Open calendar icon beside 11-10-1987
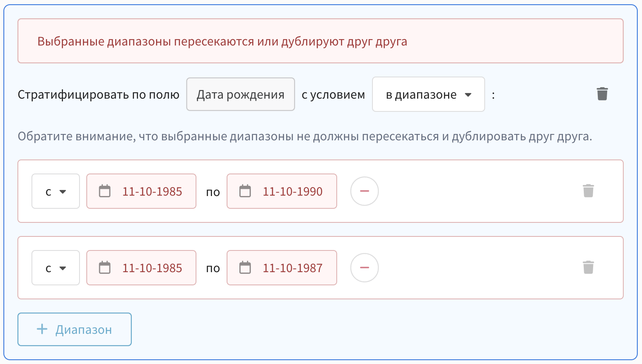 click(245, 268)
